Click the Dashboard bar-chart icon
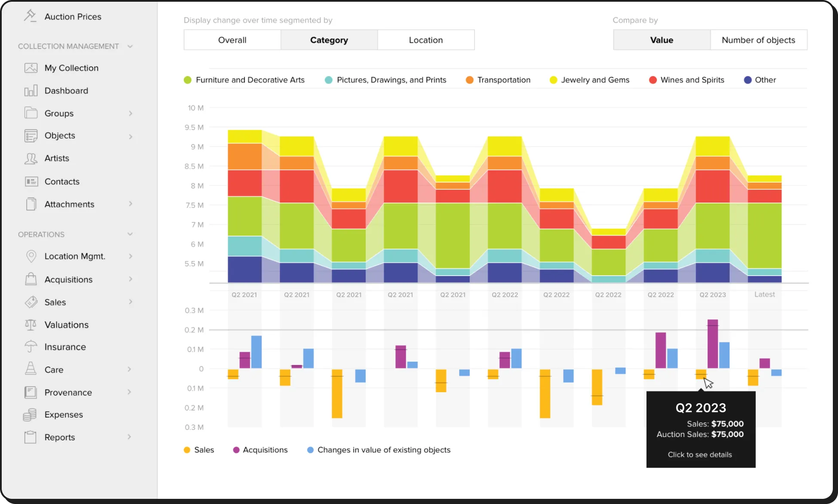The image size is (838, 504). (31, 90)
